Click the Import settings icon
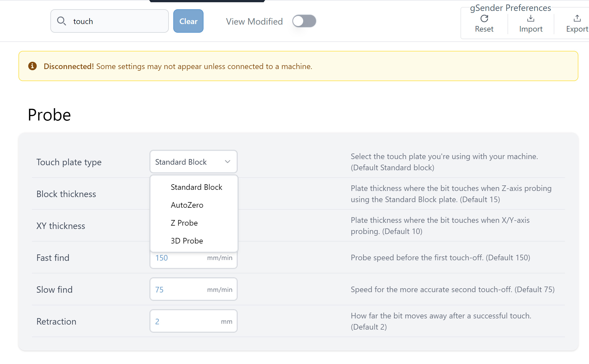Image resolution: width=589 pixels, height=364 pixels. [x=530, y=19]
